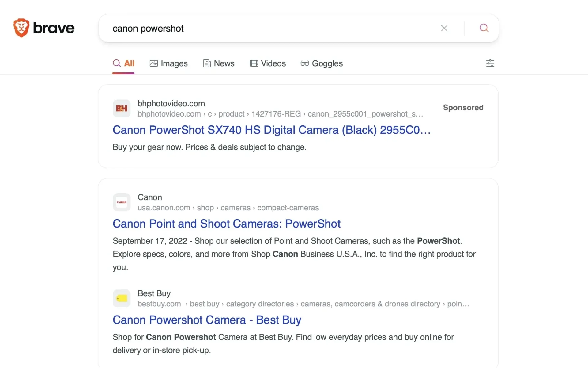Click 'Shop for Canon Powershot Camera' snippet
The width and height of the screenshot is (588, 368).
(x=283, y=344)
